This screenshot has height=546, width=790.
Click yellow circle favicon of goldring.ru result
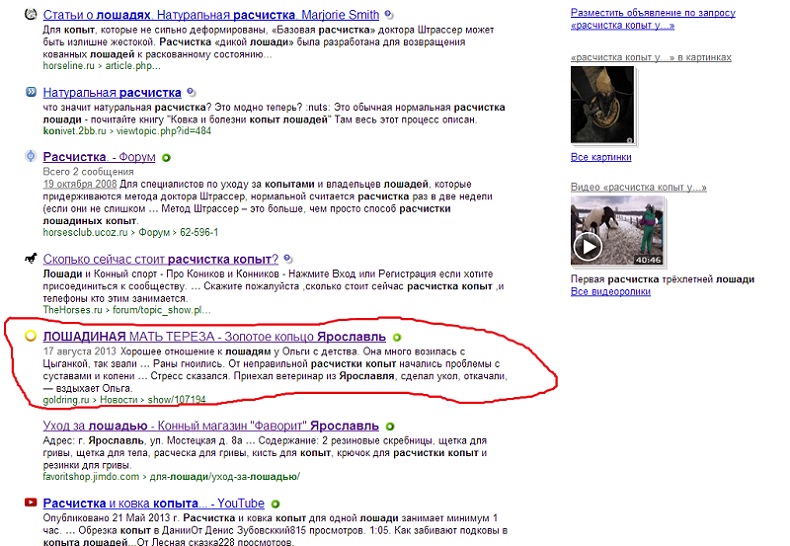(30, 337)
